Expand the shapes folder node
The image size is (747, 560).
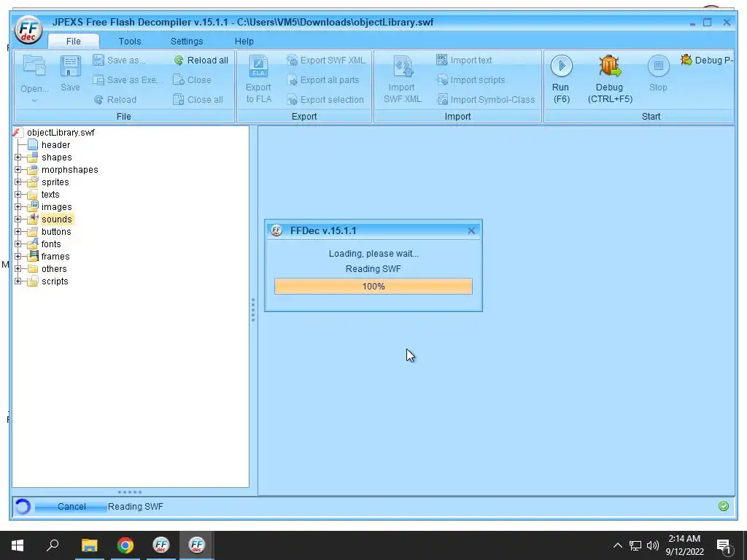[18, 157]
